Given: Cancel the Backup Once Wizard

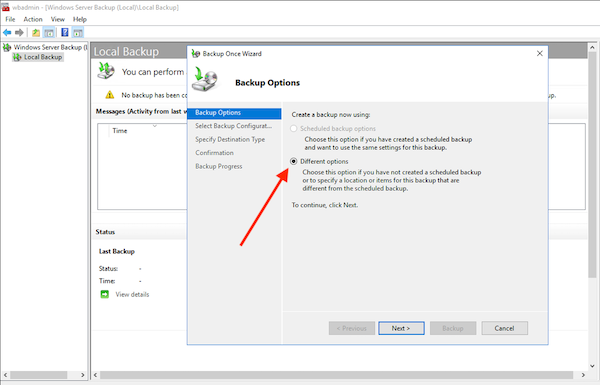Looking at the screenshot, I should (x=504, y=328).
